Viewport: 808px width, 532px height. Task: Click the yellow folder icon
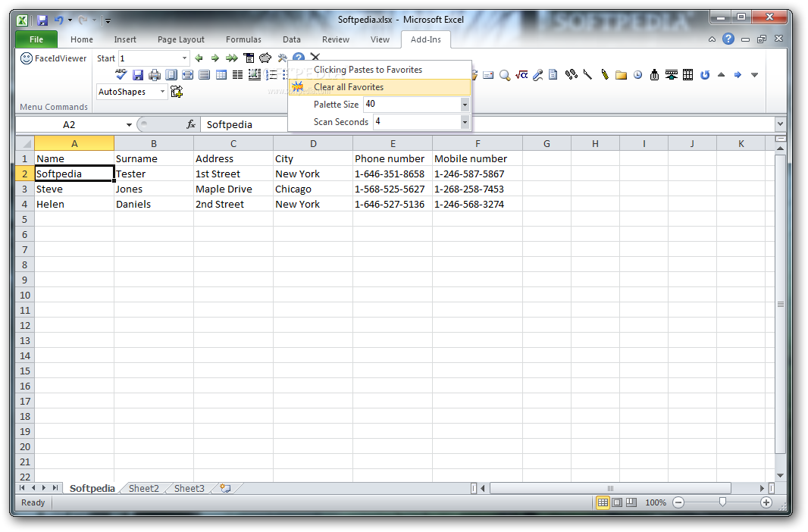click(621, 75)
